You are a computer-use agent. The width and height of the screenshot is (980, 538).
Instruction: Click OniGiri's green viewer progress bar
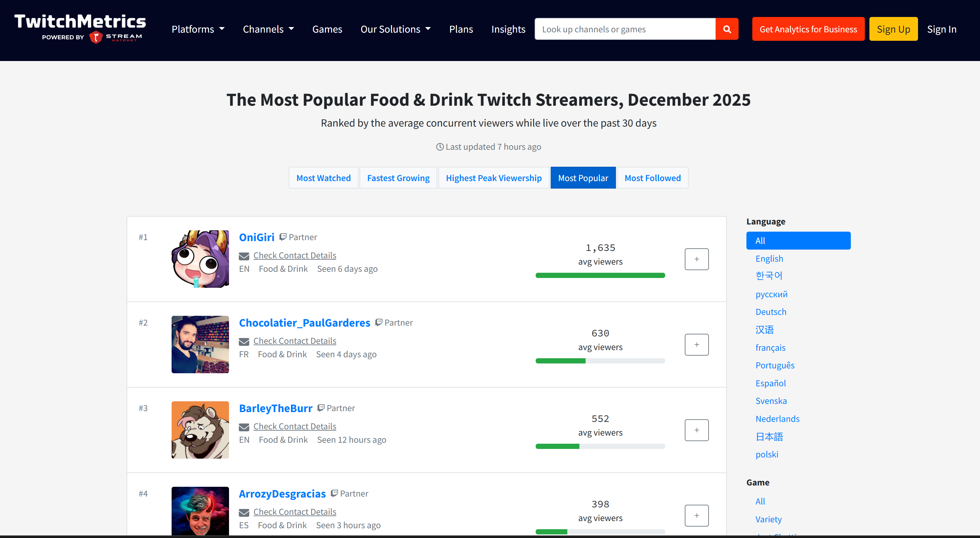point(600,275)
